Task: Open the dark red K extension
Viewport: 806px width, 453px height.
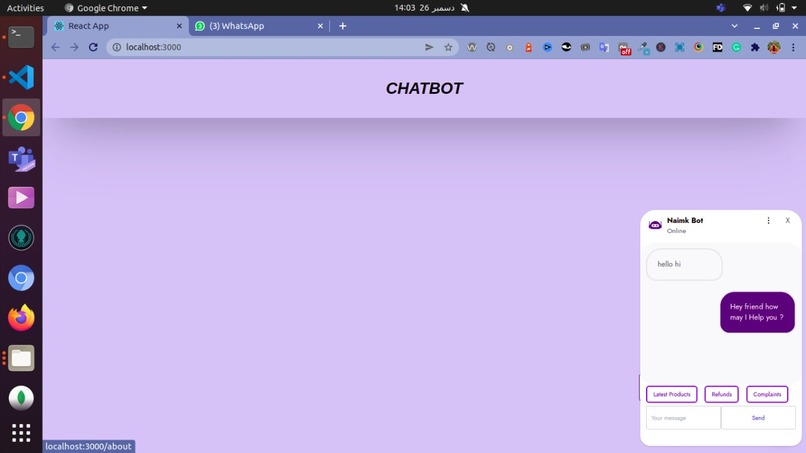Action: [661, 47]
